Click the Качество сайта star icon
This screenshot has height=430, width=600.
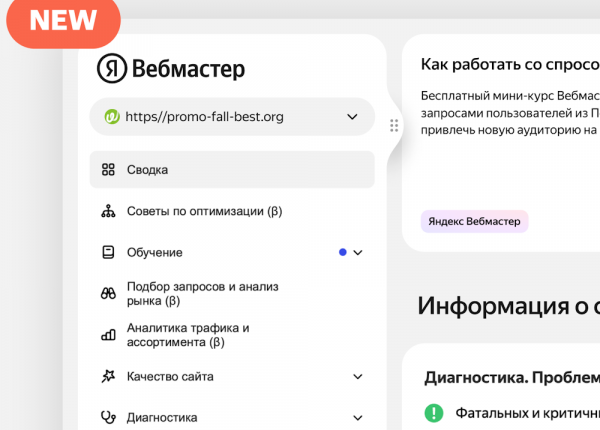click(x=109, y=377)
